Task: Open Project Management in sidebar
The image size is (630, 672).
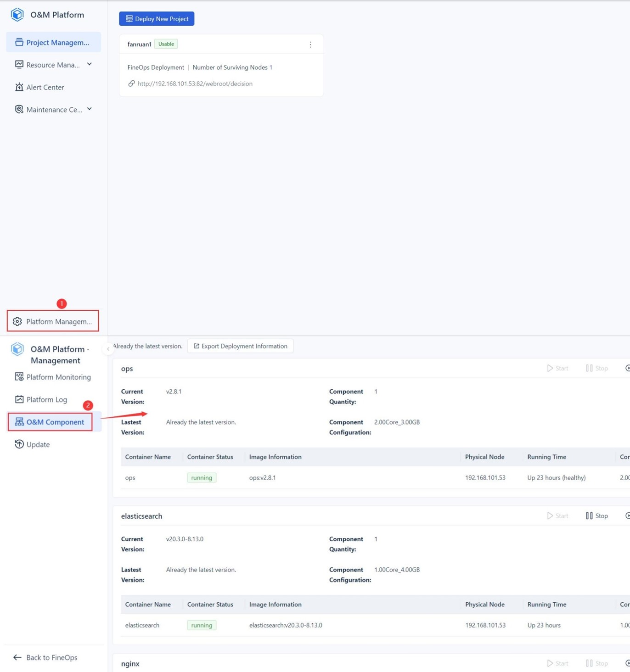Action: click(x=54, y=42)
